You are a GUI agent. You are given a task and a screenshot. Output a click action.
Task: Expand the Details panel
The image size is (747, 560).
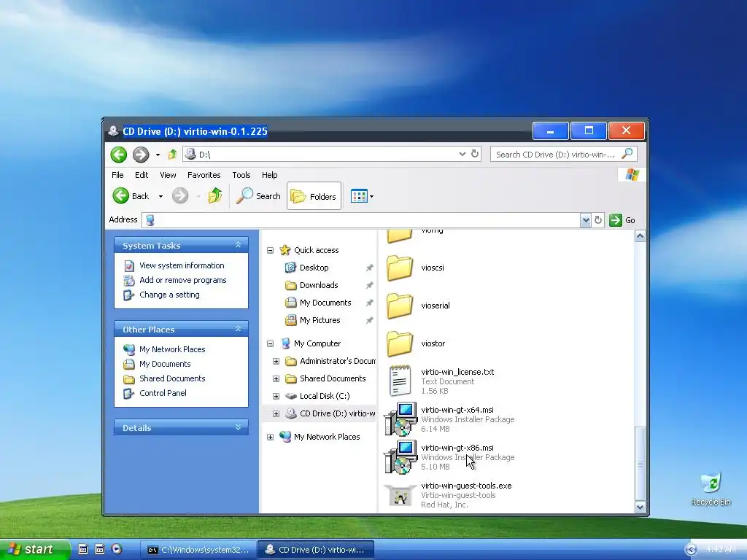tap(239, 427)
